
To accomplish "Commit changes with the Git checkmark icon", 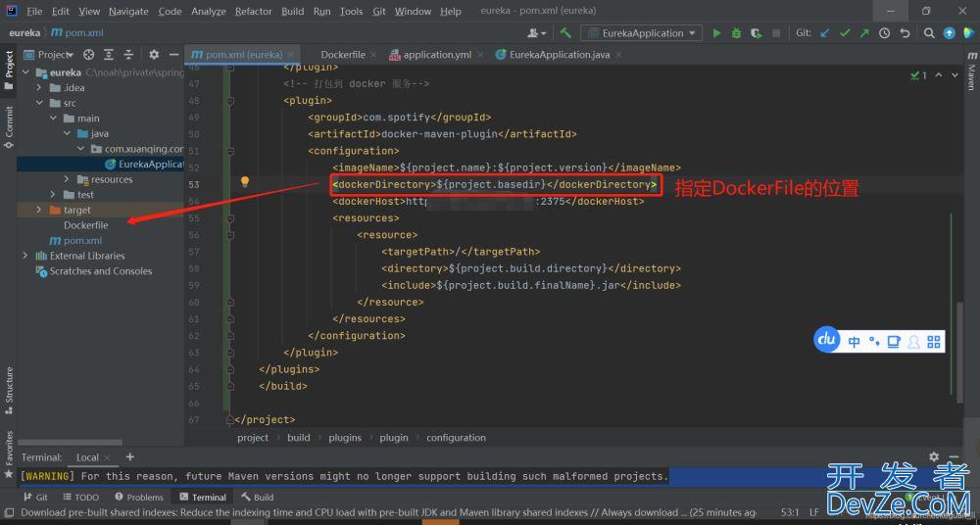I will pos(845,33).
